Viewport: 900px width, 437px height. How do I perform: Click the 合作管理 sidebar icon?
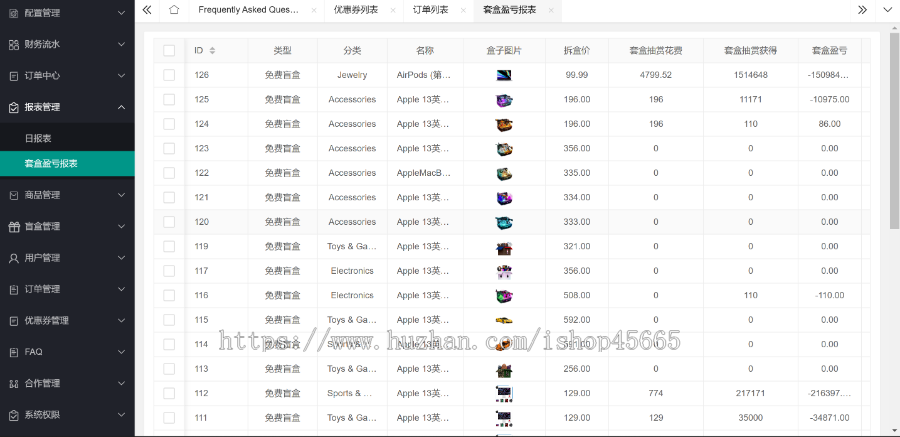[x=14, y=384]
